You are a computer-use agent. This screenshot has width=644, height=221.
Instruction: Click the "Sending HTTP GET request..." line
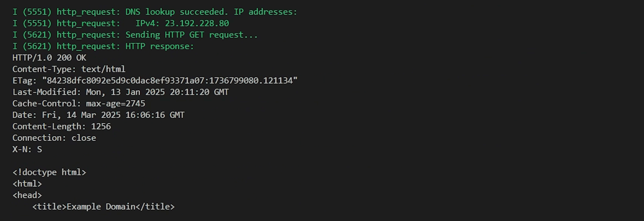click(191, 35)
